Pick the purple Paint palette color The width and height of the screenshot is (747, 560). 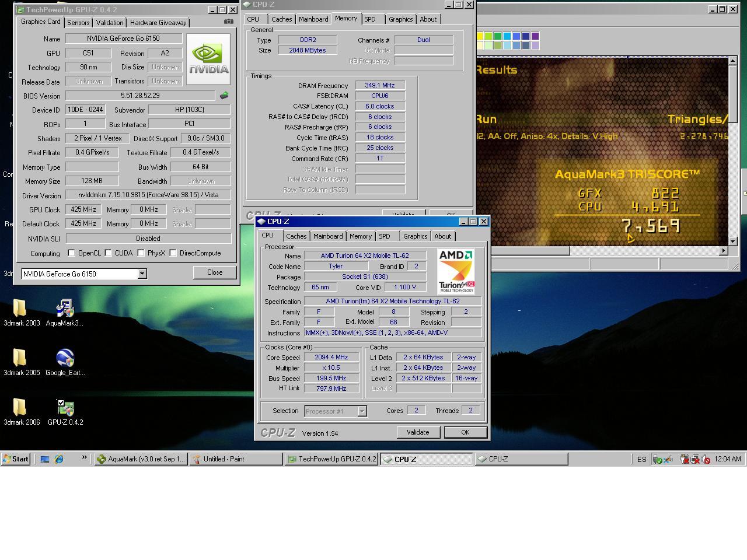[535, 36]
